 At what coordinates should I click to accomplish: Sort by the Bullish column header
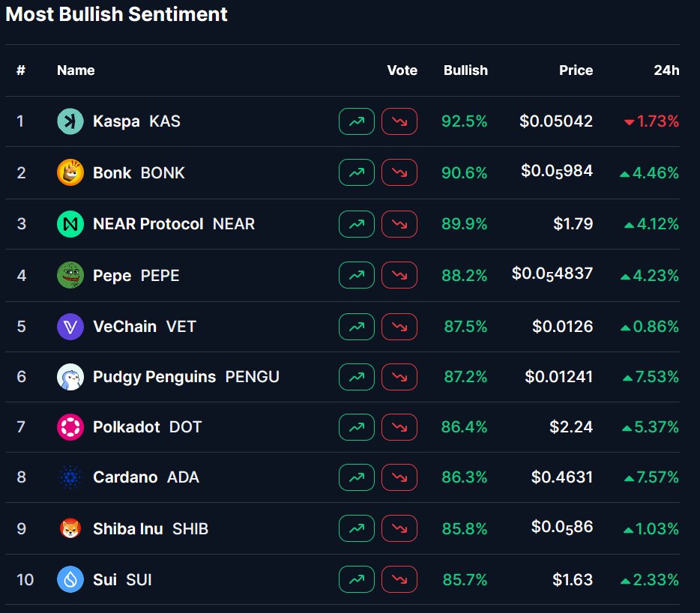(465, 70)
